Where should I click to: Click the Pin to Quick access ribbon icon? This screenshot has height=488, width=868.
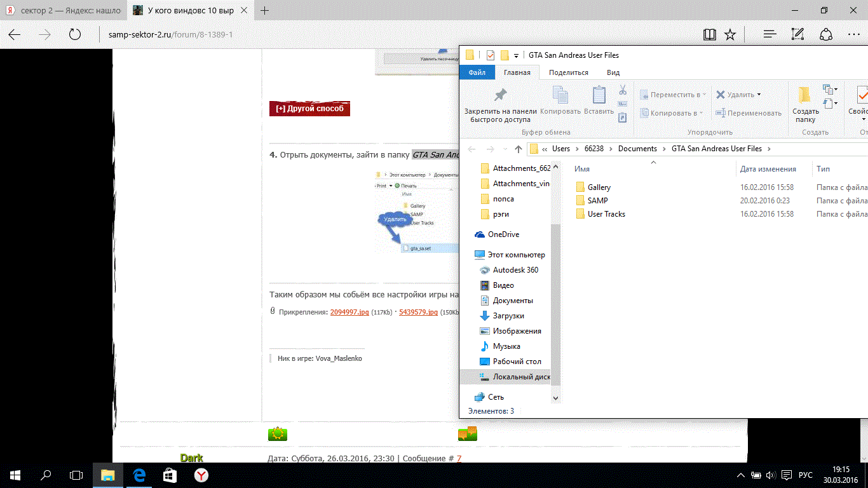pyautogui.click(x=500, y=95)
